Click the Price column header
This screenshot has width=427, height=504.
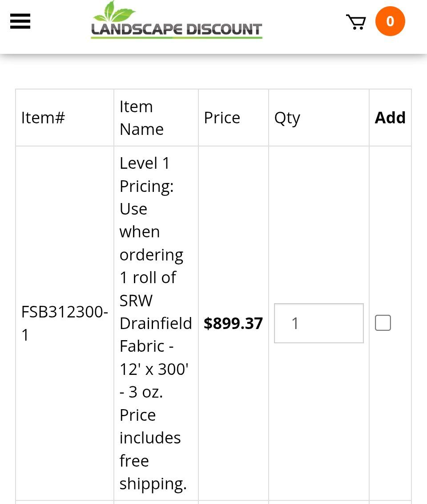[222, 118]
